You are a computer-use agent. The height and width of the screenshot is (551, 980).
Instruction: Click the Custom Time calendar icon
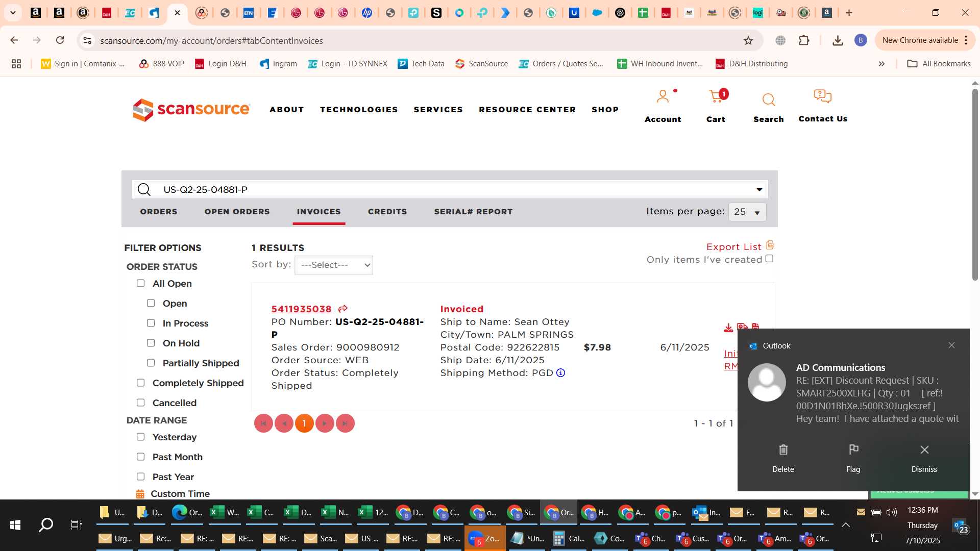[140, 494]
